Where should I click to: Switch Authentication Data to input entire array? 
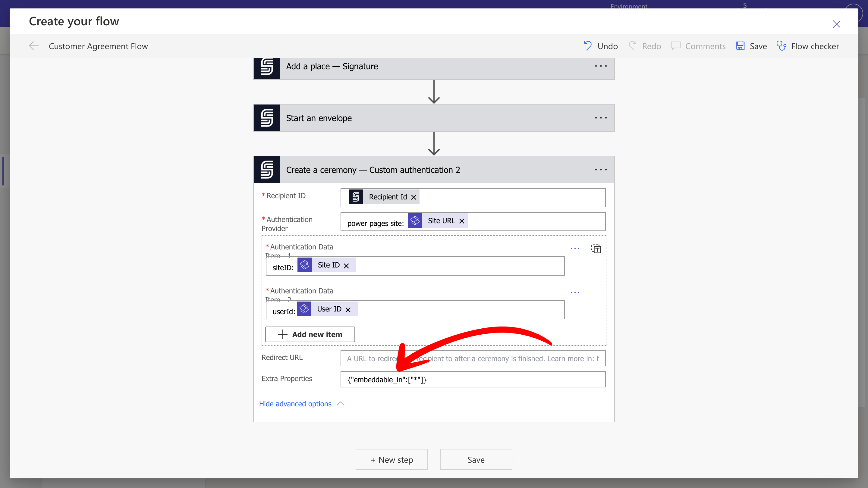[596, 249]
